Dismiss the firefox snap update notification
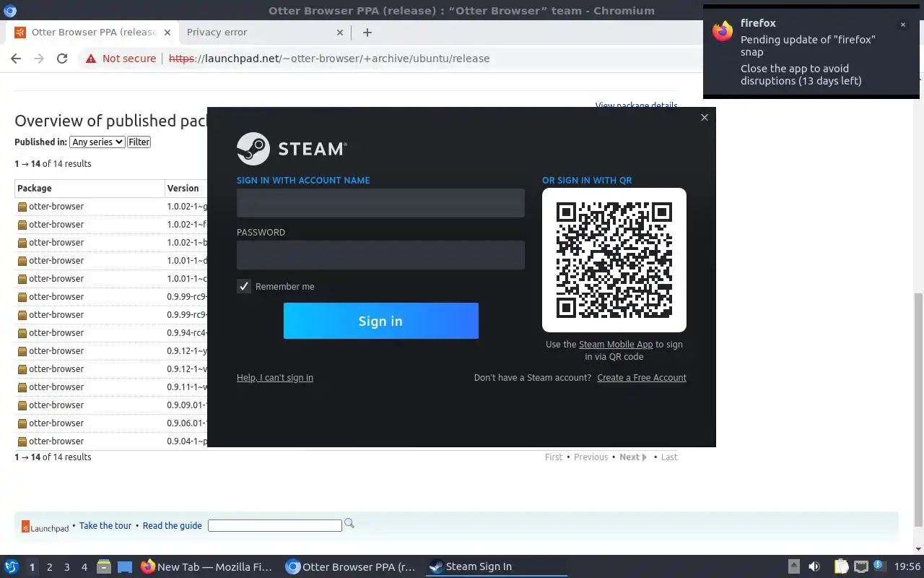 (902, 25)
